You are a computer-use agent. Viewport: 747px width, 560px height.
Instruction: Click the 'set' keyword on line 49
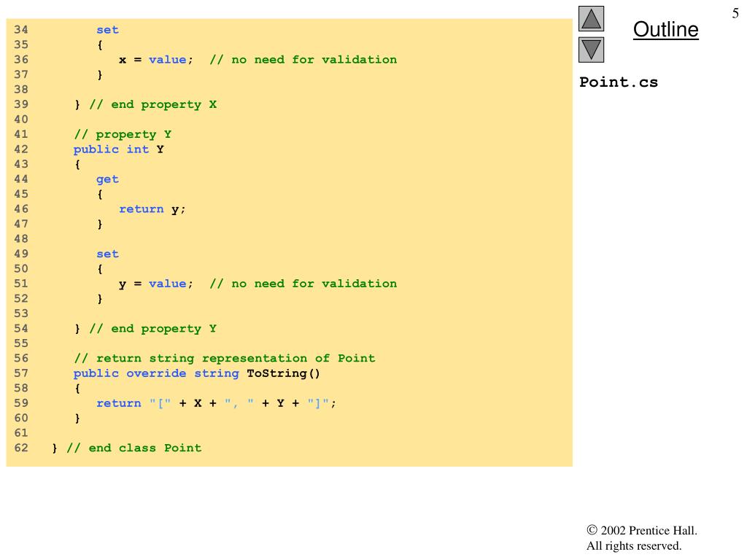click(x=107, y=254)
